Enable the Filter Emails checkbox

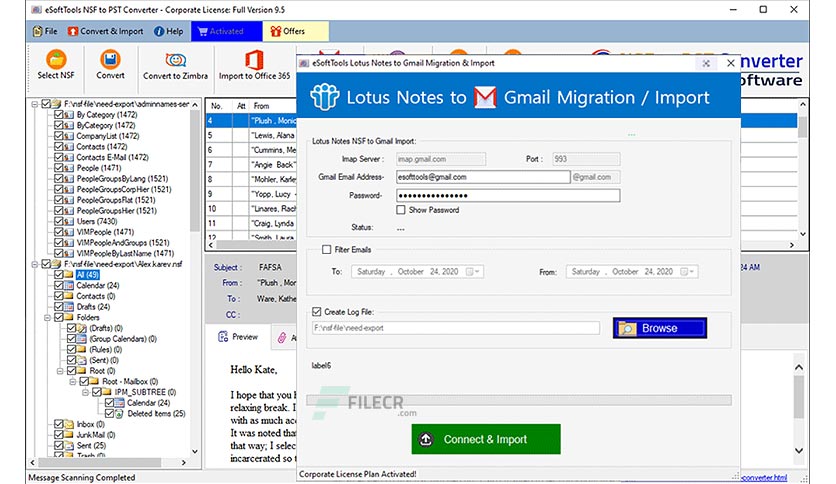pos(326,249)
